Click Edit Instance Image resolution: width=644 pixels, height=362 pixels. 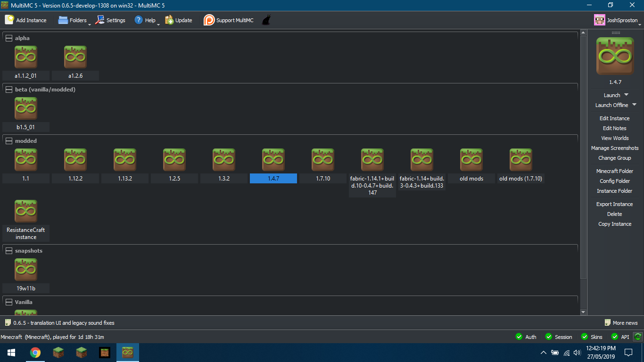pos(615,118)
